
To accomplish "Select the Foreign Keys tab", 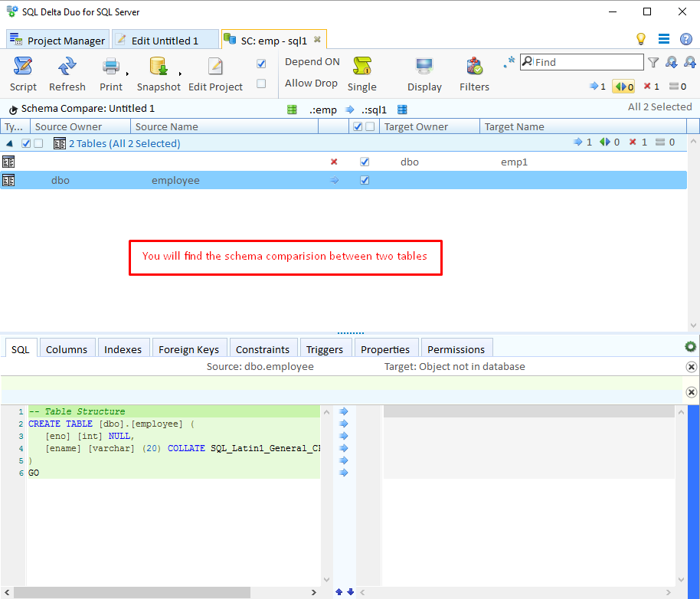I will point(189,349).
